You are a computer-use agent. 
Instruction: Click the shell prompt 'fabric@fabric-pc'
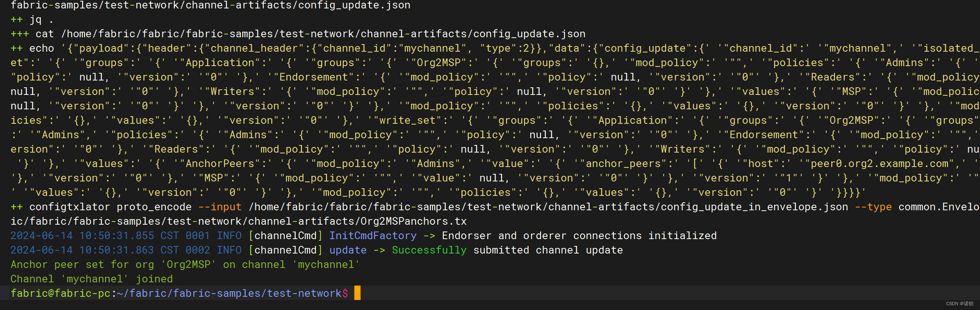coord(61,293)
